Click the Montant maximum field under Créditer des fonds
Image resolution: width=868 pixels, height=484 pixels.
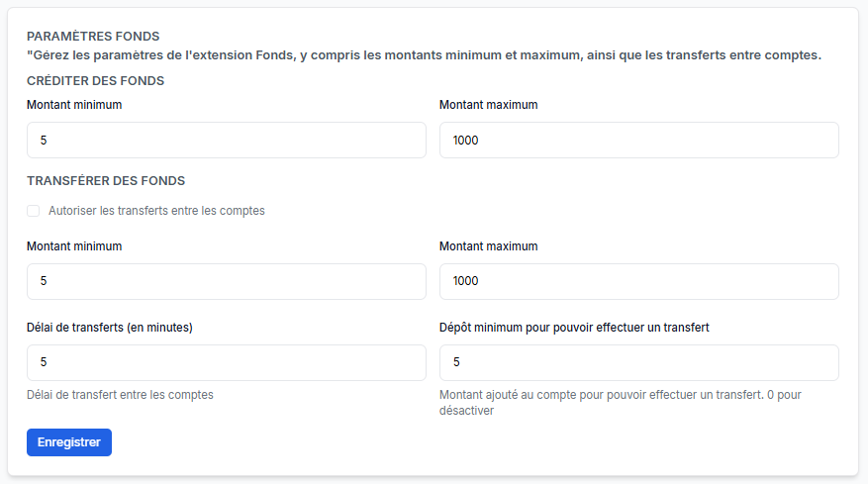click(638, 141)
